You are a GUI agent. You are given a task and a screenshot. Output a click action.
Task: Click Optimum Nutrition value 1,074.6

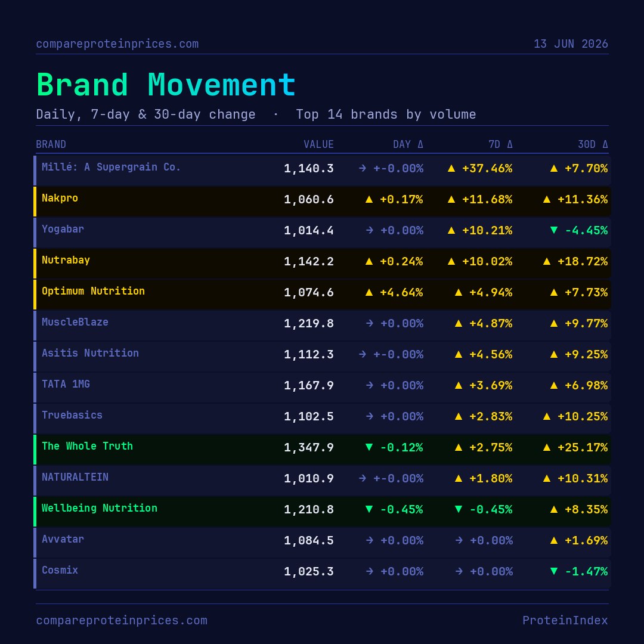tap(308, 292)
